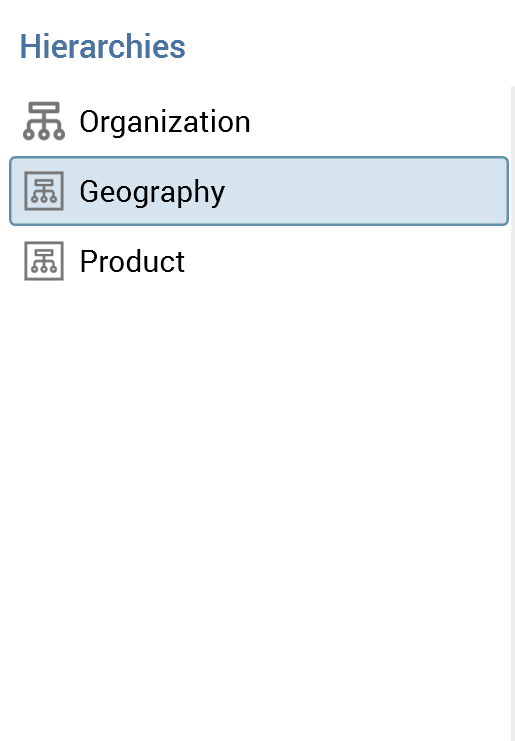Click the boxed Geography hierarchy icon

tap(44, 191)
